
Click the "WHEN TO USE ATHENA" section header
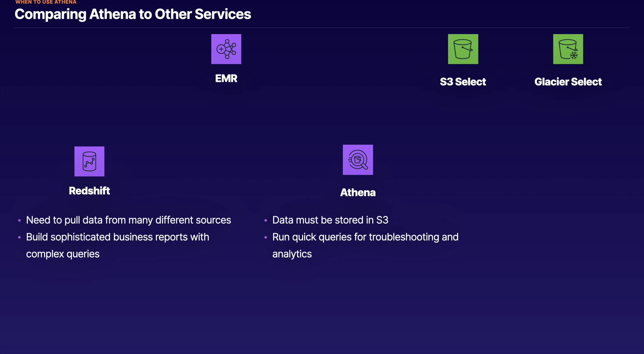(x=46, y=2)
